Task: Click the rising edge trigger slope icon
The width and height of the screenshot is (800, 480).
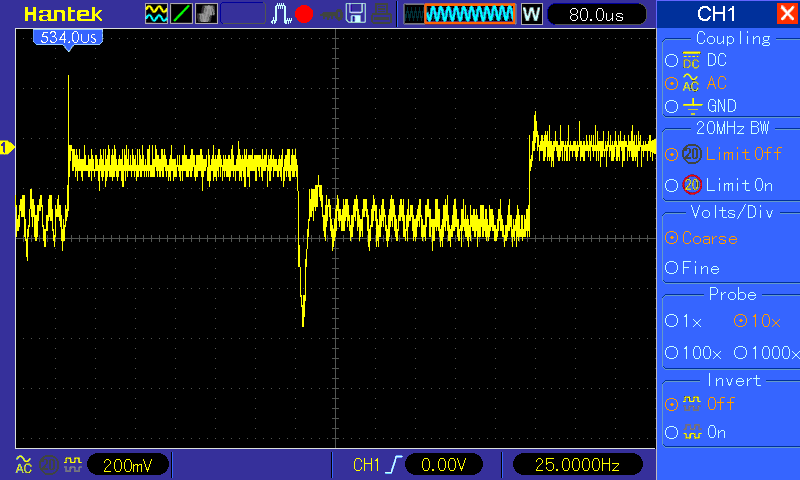Action: click(x=393, y=465)
